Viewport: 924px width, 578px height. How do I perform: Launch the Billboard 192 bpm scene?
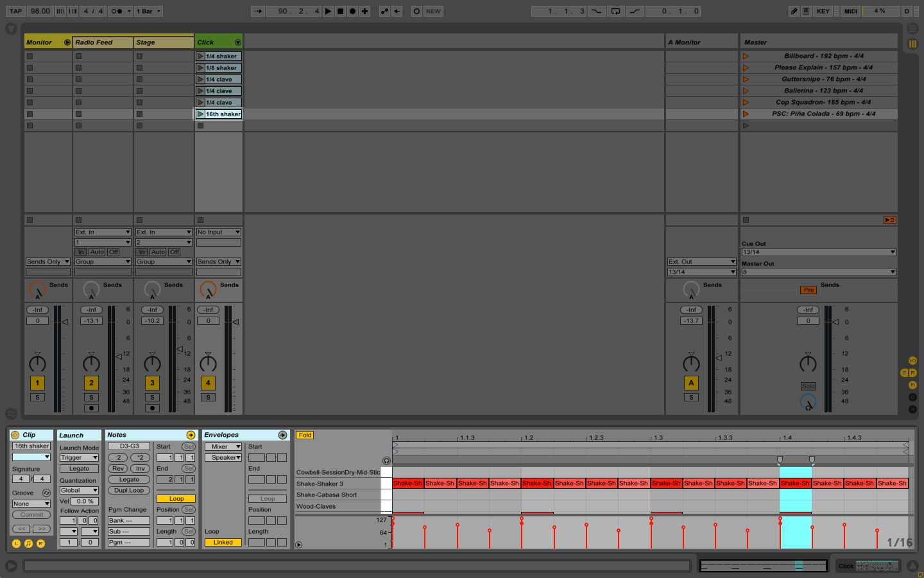pyautogui.click(x=746, y=57)
